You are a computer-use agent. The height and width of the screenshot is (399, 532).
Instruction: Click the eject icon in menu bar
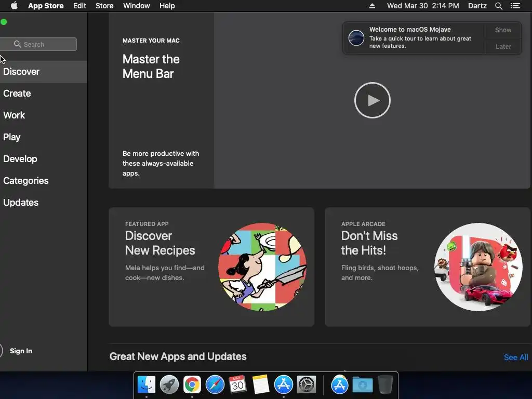pyautogui.click(x=372, y=6)
